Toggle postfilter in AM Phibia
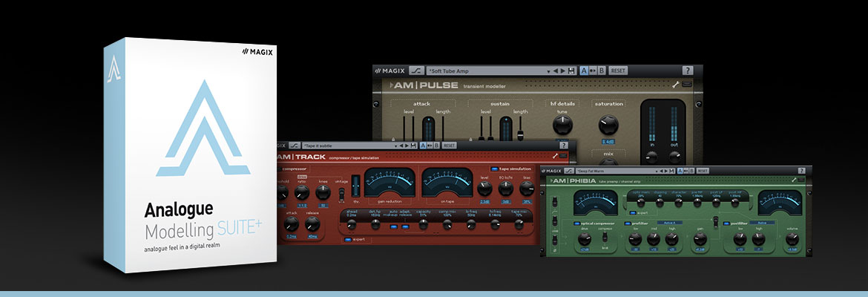Viewport: 868px width, 297px height. coord(726,223)
